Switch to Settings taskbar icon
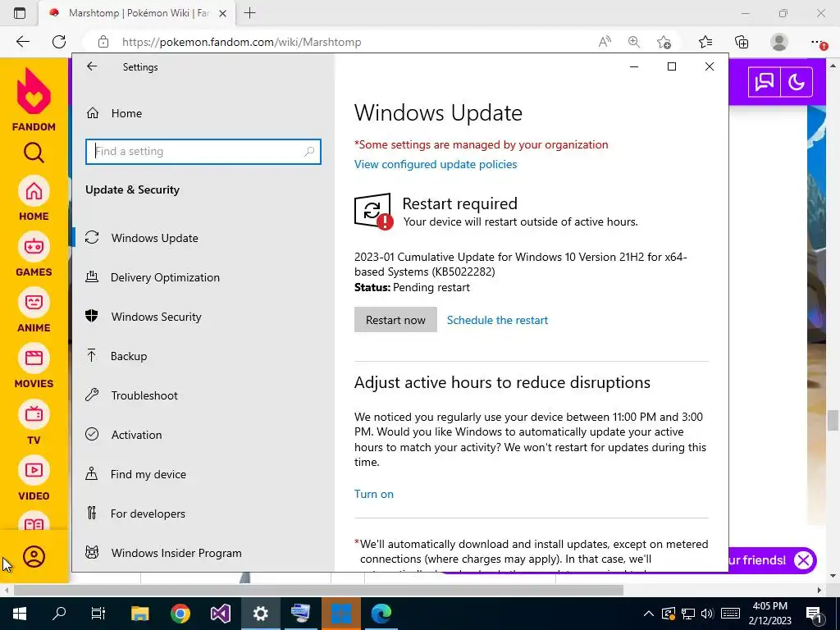This screenshot has width=840, height=630. click(x=260, y=614)
